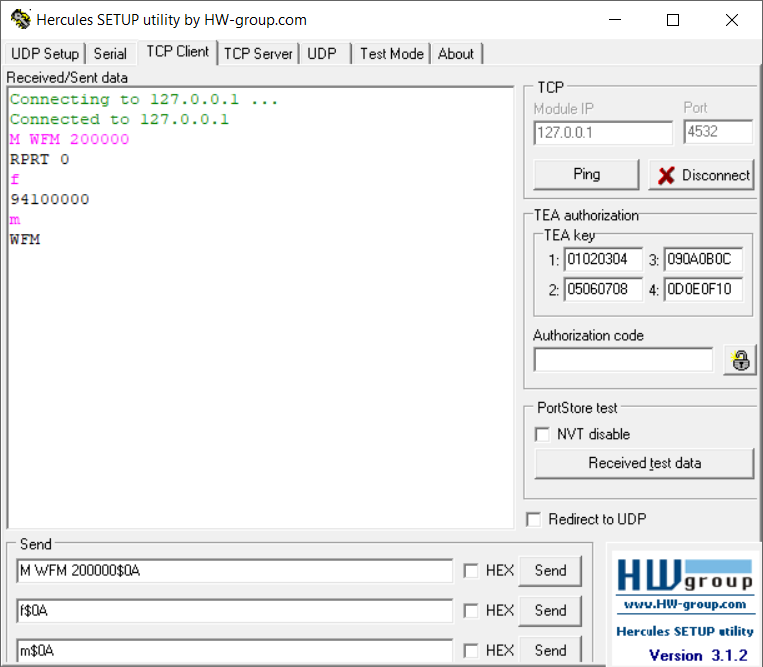The image size is (763, 667).
Task: Click the Hercules app icon in title bar
Action: (x=20, y=20)
